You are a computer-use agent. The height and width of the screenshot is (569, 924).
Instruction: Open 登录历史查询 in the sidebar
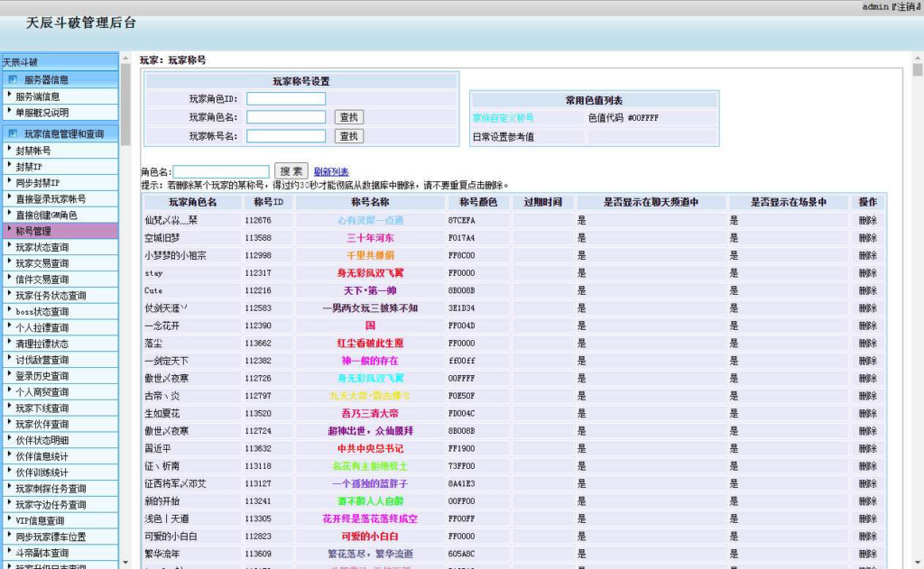tap(60, 376)
